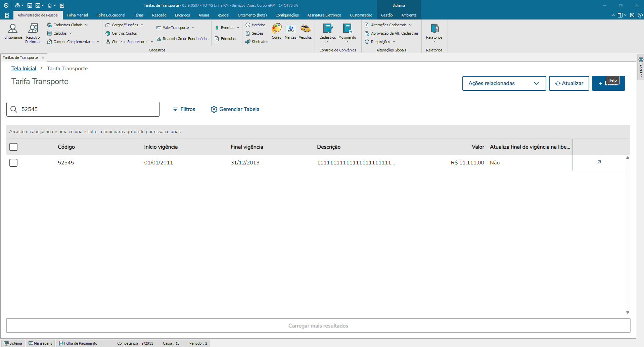Open Centros Custos item
This screenshot has height=347, width=644.
[x=121, y=33]
